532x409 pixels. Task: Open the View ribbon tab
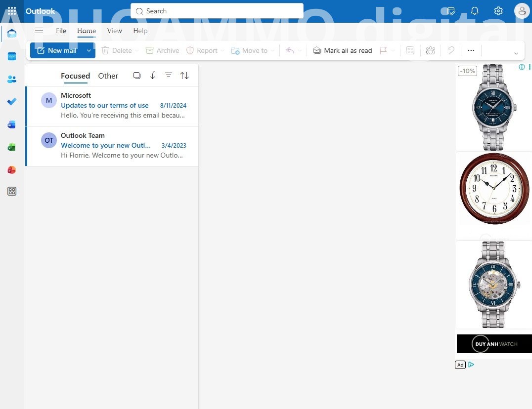point(114,31)
